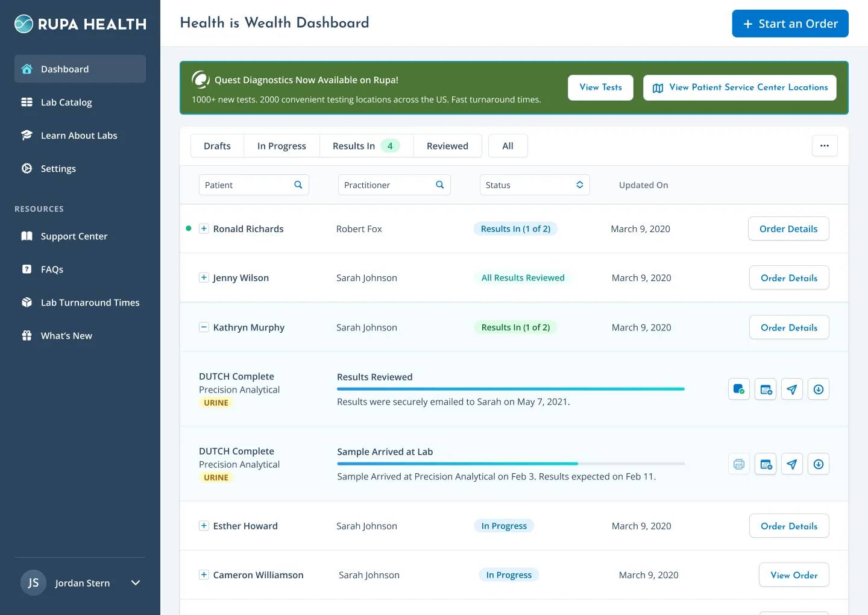
Task: Click the question mark icon beside FAQs
Action: [x=27, y=269]
